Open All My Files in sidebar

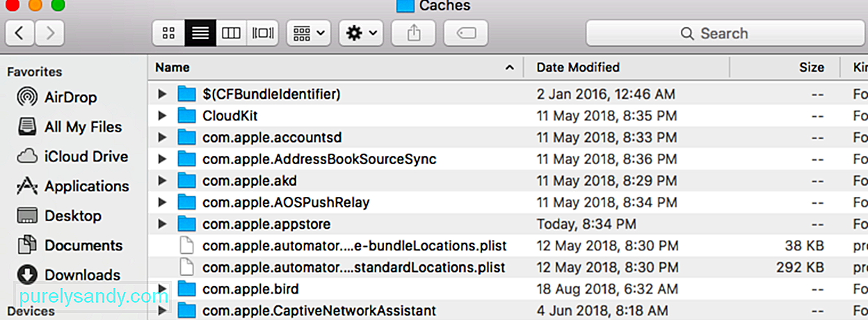70,127
